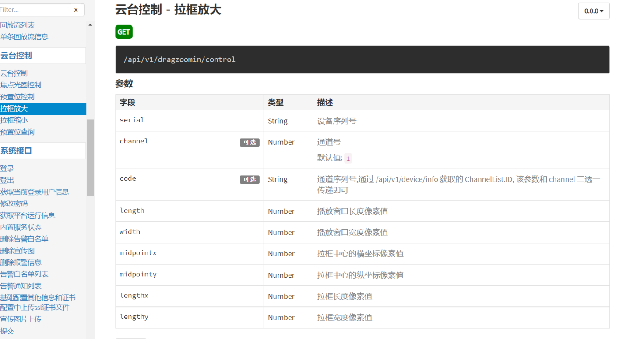Screen dimensions: 644x339
Task: Click the 设备序列号 description text
Action: tap(337, 121)
